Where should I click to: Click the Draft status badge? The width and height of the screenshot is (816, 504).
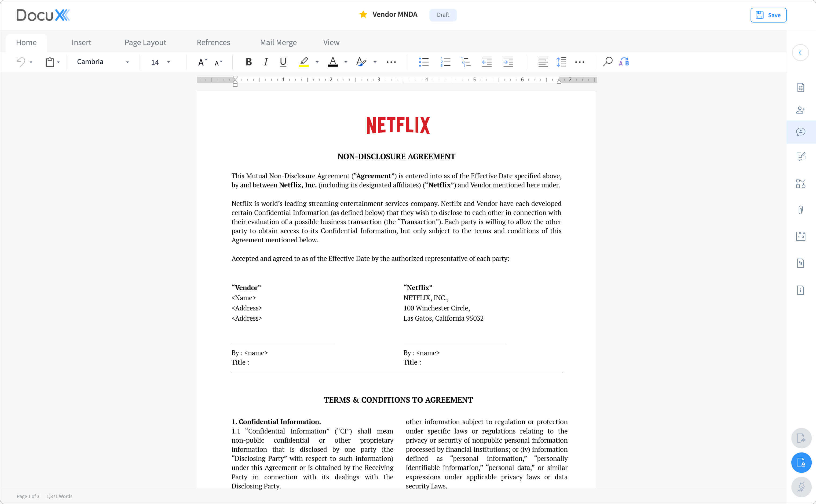(x=443, y=15)
